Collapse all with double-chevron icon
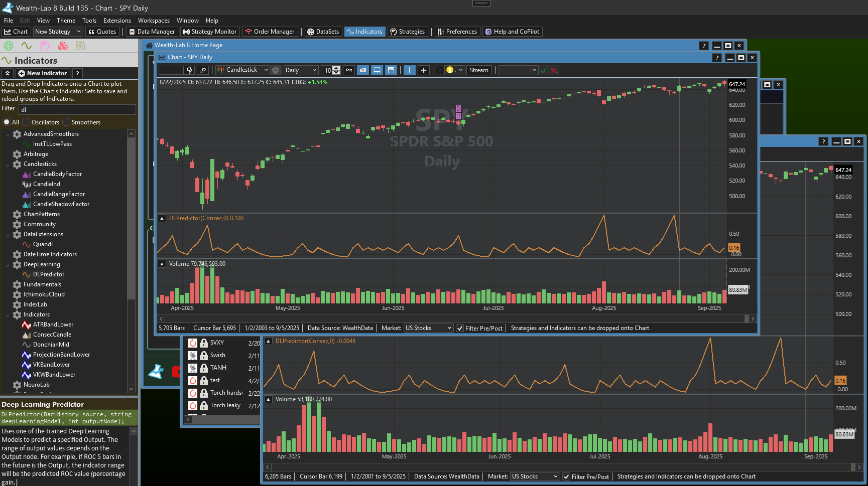The height and width of the screenshot is (486, 868). click(x=8, y=73)
